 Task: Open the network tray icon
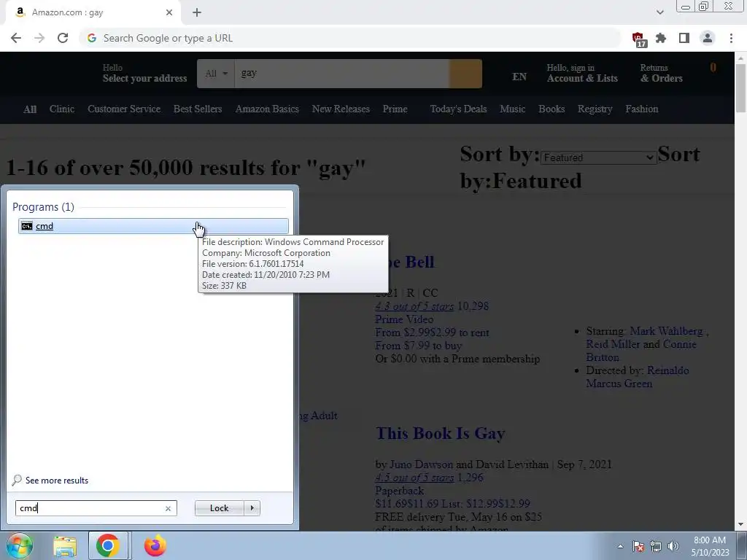tap(656, 547)
